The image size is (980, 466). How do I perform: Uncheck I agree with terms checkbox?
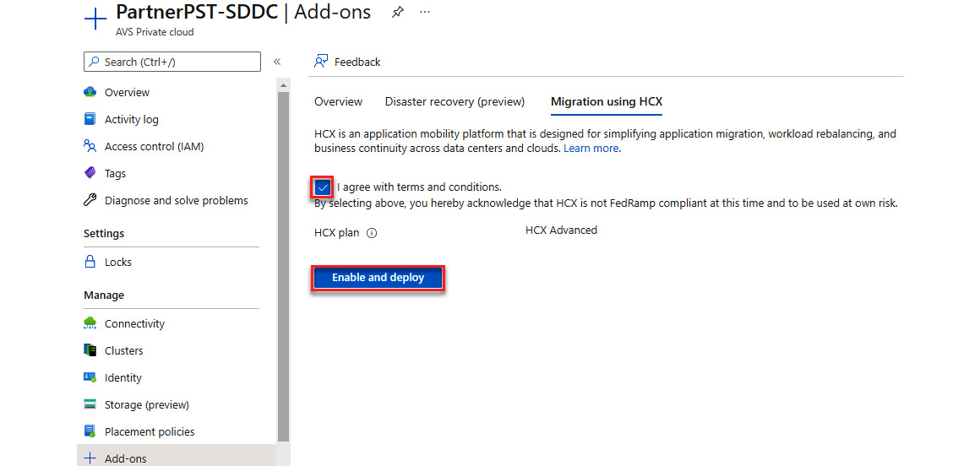coord(323,187)
